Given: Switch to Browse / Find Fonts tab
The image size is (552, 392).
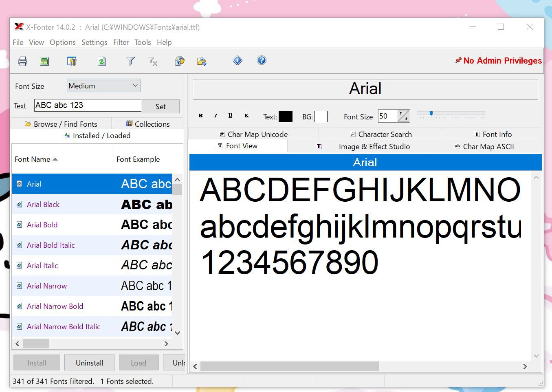Looking at the screenshot, I should [x=61, y=124].
